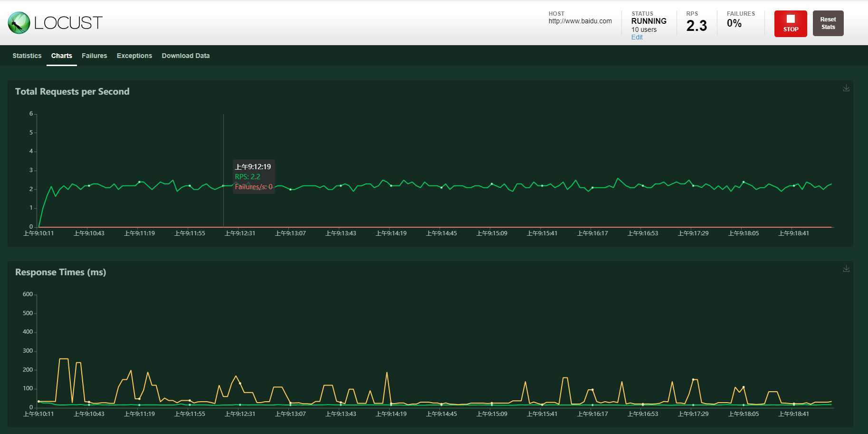Click the tooltip 'RPS: 2.2' value
Image resolution: width=868 pixels, height=434 pixels.
pos(248,177)
